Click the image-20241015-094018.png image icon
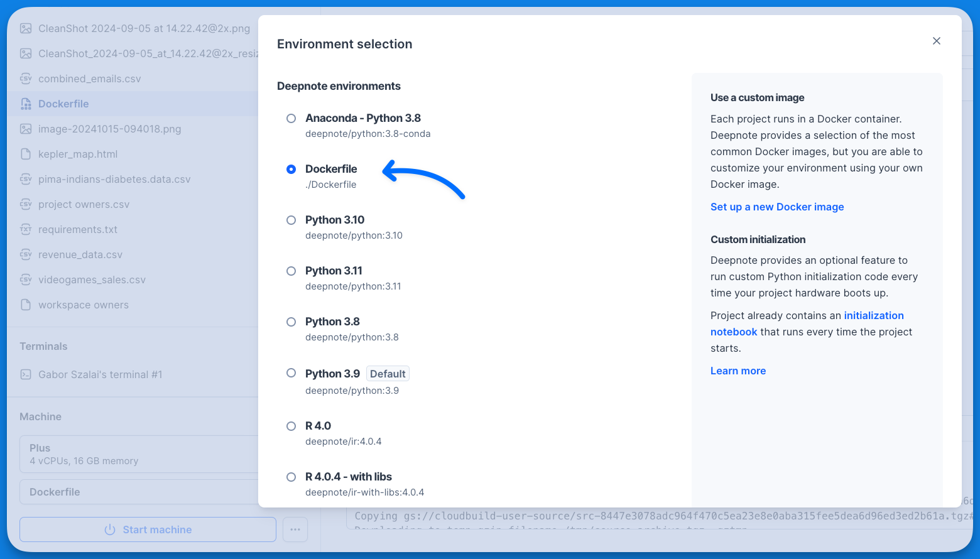The image size is (980, 559). (x=26, y=129)
